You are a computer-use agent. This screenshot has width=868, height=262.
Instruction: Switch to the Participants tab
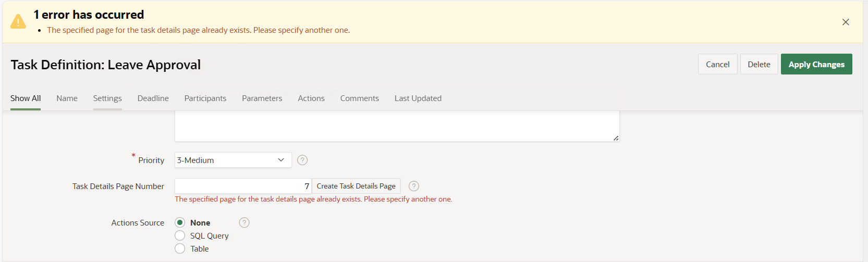point(205,98)
